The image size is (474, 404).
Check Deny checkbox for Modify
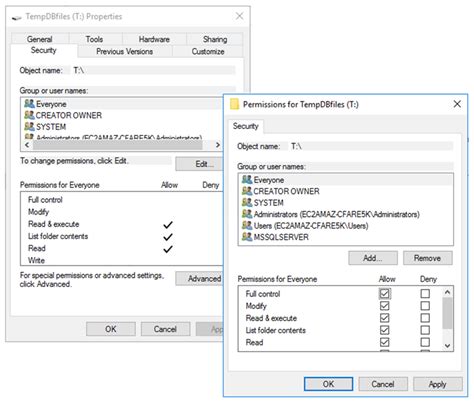425,306
